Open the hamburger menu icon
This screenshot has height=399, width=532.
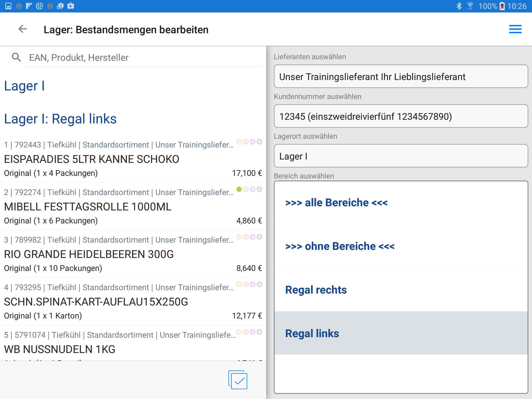515,29
